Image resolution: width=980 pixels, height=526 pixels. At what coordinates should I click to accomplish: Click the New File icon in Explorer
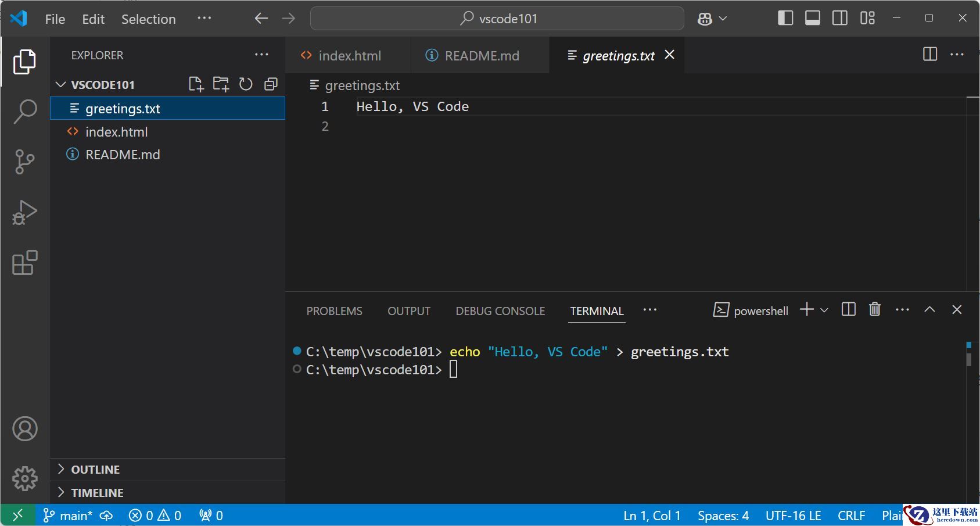[x=196, y=84]
